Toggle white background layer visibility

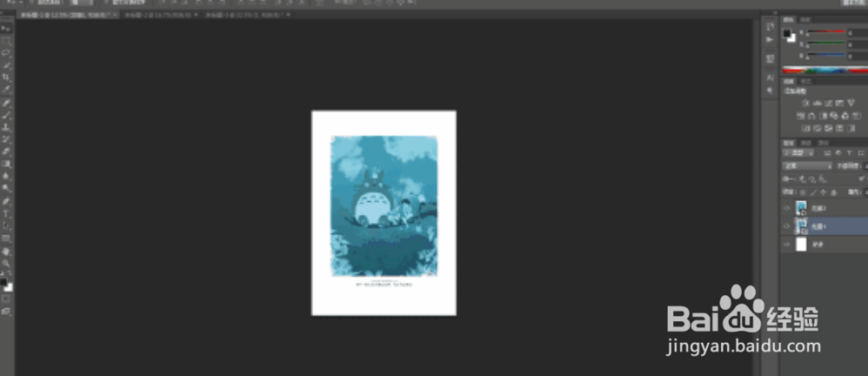pos(786,245)
